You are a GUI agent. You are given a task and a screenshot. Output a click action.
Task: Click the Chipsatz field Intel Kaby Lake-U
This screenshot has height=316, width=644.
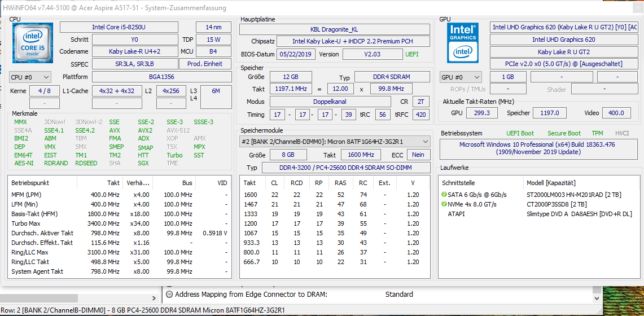353,41
